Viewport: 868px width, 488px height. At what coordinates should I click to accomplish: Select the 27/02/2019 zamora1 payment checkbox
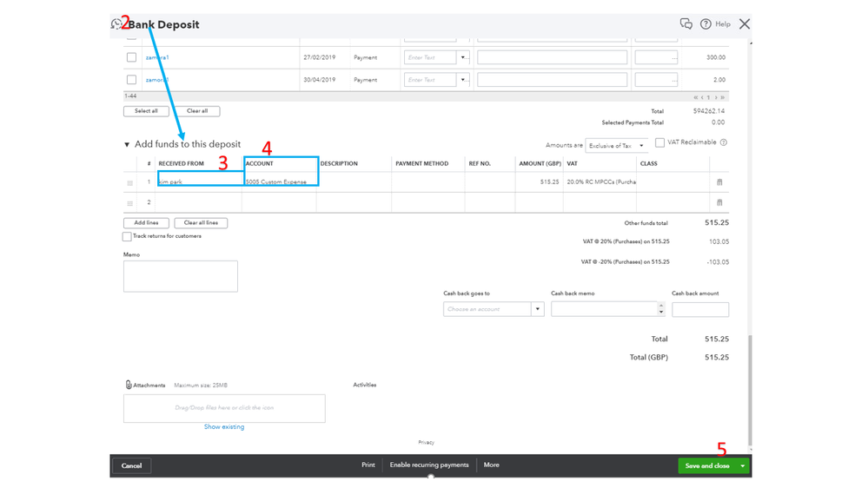[131, 57]
